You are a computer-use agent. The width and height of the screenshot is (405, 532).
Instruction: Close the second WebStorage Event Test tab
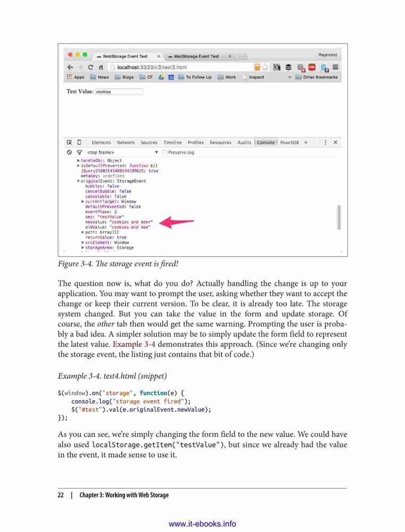tap(230, 56)
